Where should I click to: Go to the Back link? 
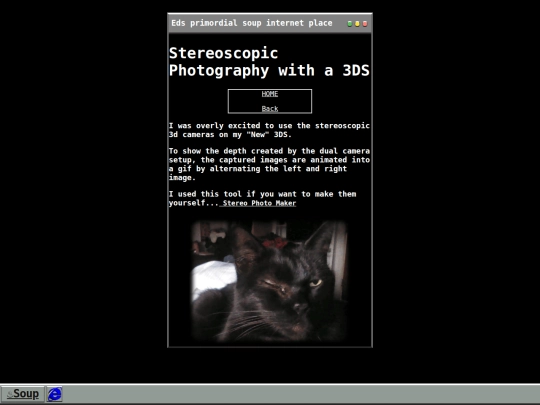pos(270,109)
